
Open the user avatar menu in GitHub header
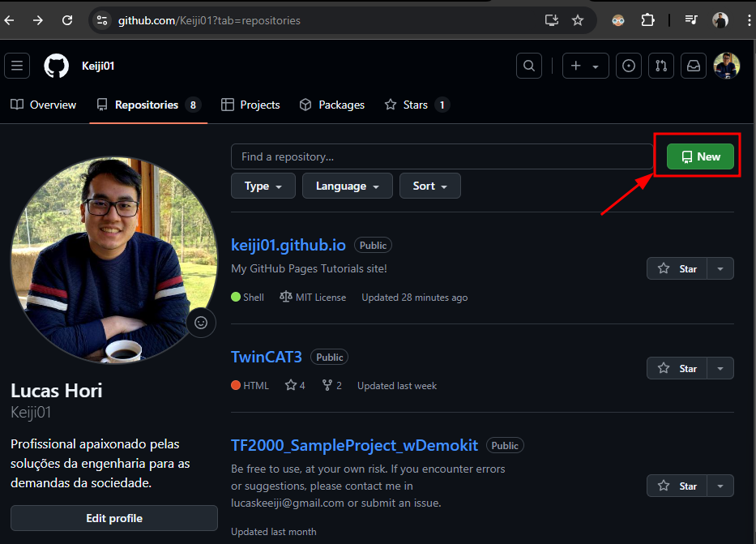(x=727, y=66)
